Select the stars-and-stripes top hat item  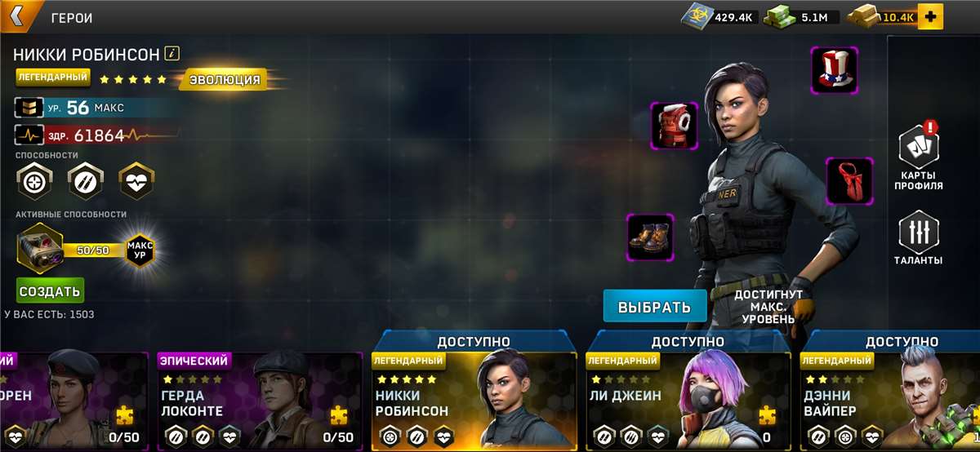[x=834, y=69]
